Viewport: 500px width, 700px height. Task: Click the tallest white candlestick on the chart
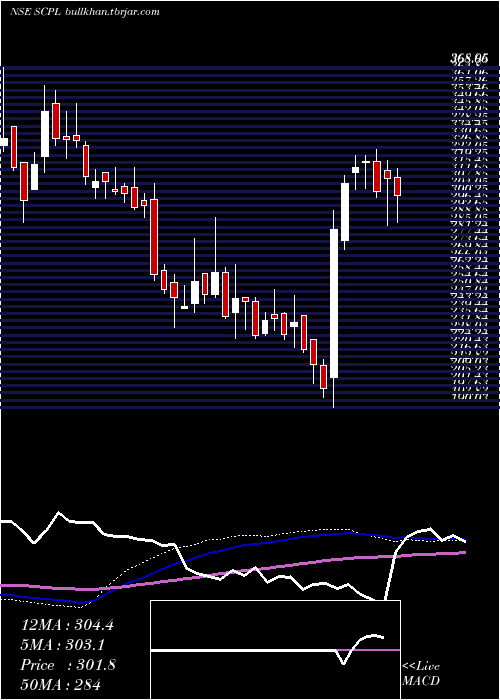[334, 304]
